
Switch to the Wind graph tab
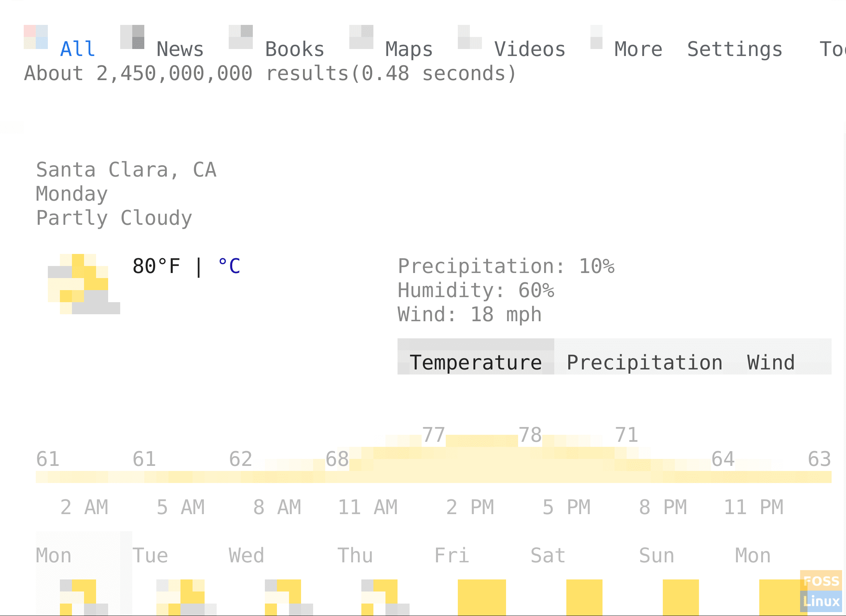pos(771,362)
